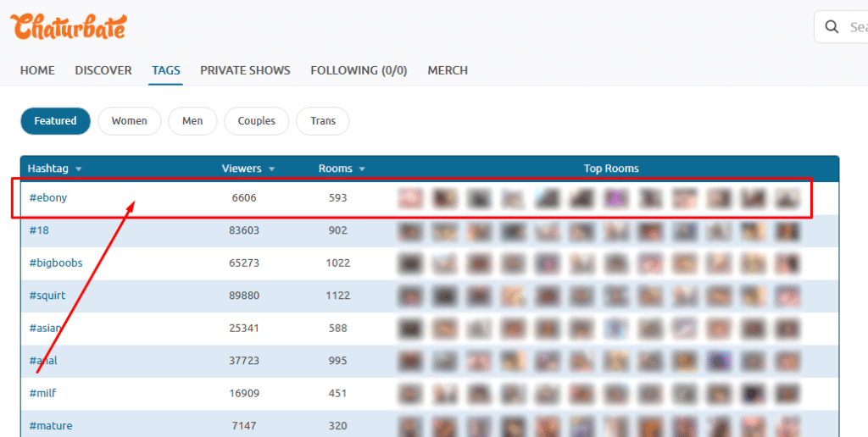
Task: Click the viewers count 16909
Action: (x=244, y=393)
